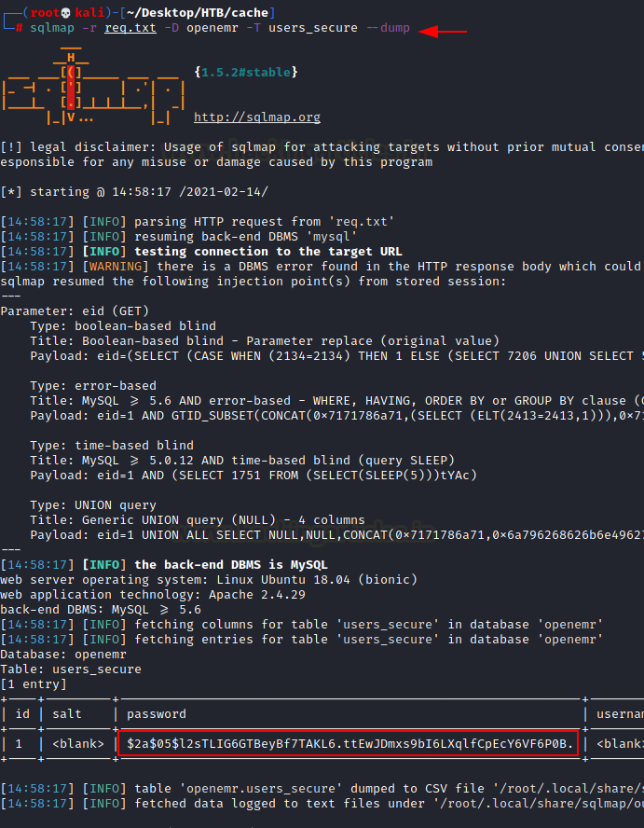Open the http://sqlmap.org link
This screenshot has height=828, width=644.
257,117
